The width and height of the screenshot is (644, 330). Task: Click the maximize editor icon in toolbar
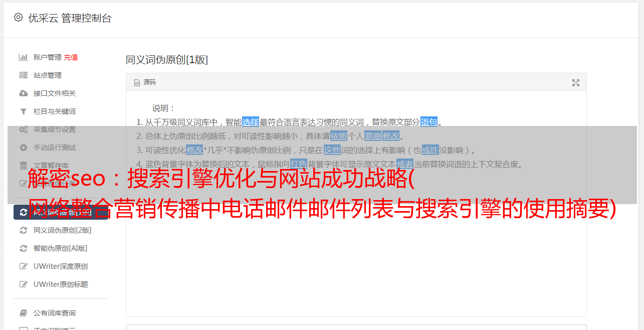pyautogui.click(x=576, y=83)
